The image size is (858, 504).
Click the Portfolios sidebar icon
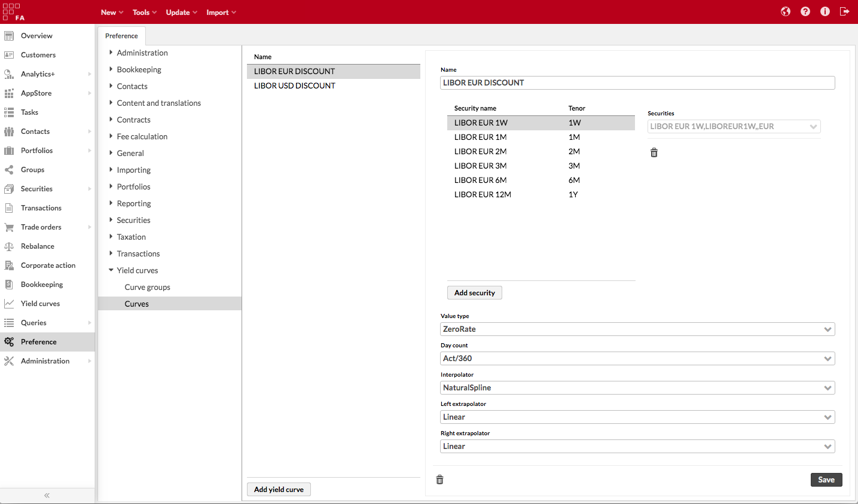(x=9, y=151)
